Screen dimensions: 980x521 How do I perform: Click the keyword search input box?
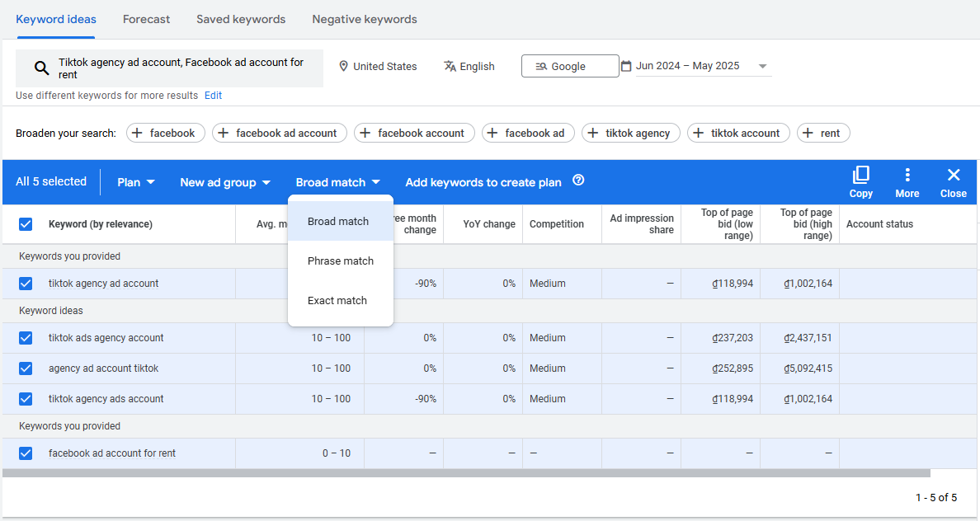pos(169,68)
